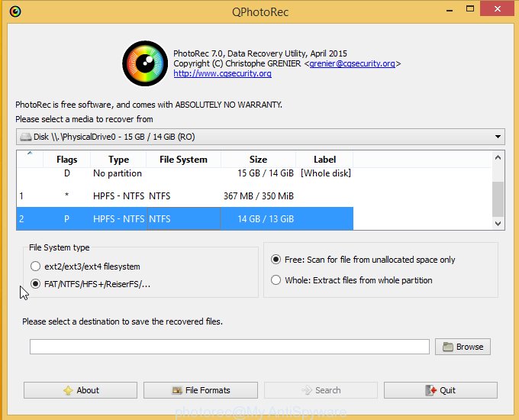The width and height of the screenshot is (519, 420).
Task: Select Whole: extract files from whole partition
Action: click(x=276, y=280)
